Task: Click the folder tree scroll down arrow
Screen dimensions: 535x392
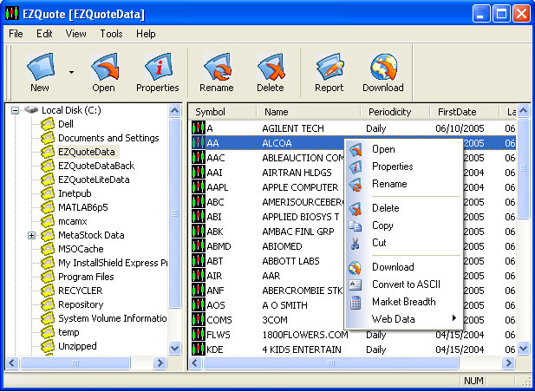Action: tap(174, 349)
